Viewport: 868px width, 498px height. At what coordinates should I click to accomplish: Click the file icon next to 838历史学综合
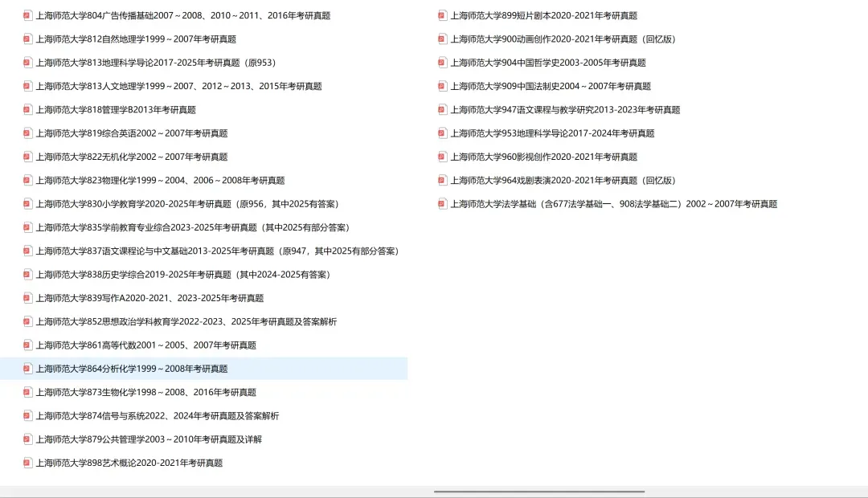pos(27,274)
